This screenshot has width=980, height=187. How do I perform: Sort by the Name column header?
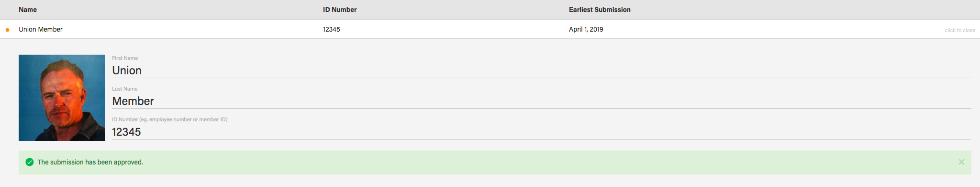[28, 10]
